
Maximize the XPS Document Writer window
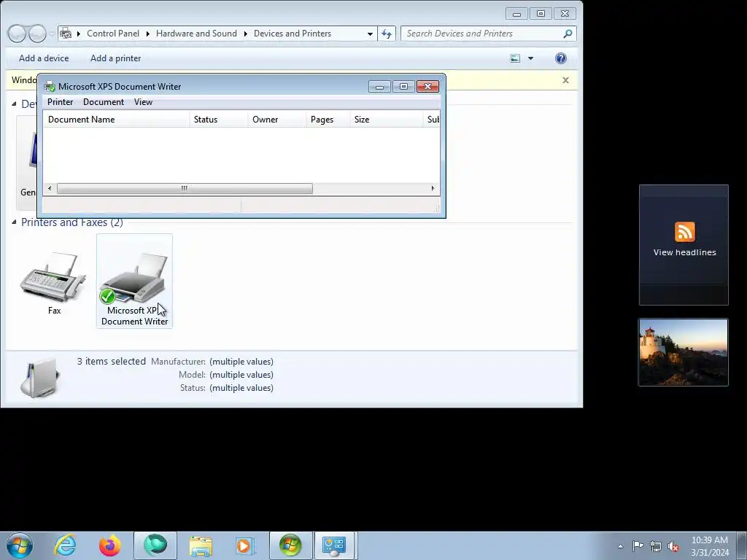pyautogui.click(x=403, y=86)
